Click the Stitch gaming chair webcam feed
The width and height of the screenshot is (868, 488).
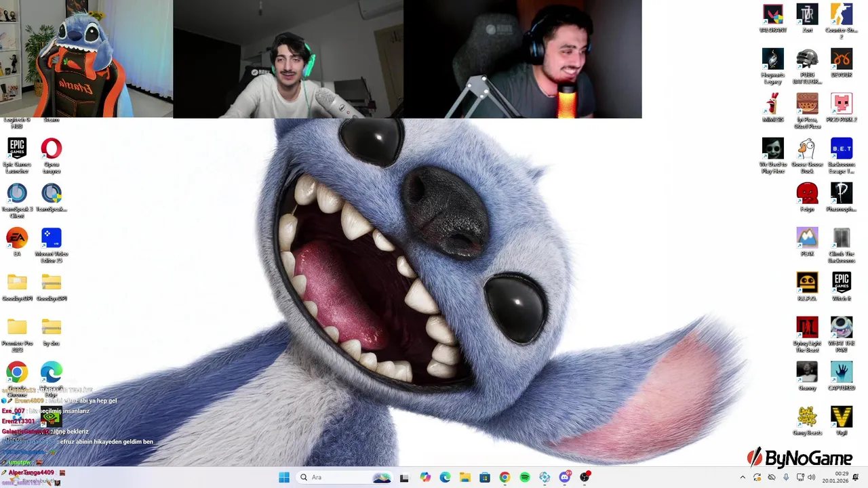point(86,59)
